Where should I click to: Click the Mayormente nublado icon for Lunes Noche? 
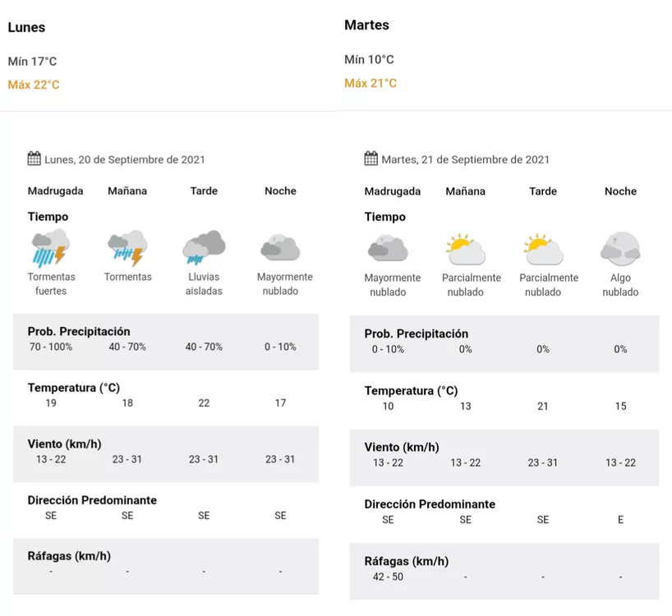(279, 246)
